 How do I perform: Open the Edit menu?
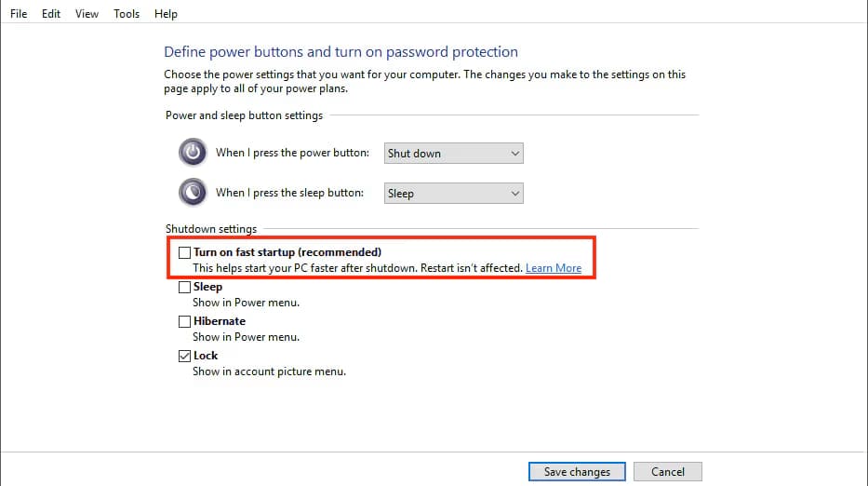(x=51, y=14)
